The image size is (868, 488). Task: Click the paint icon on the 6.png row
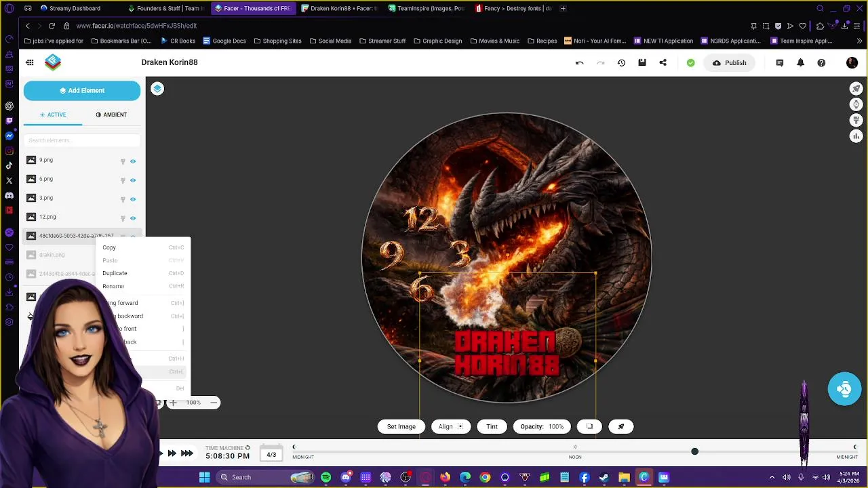coord(123,180)
